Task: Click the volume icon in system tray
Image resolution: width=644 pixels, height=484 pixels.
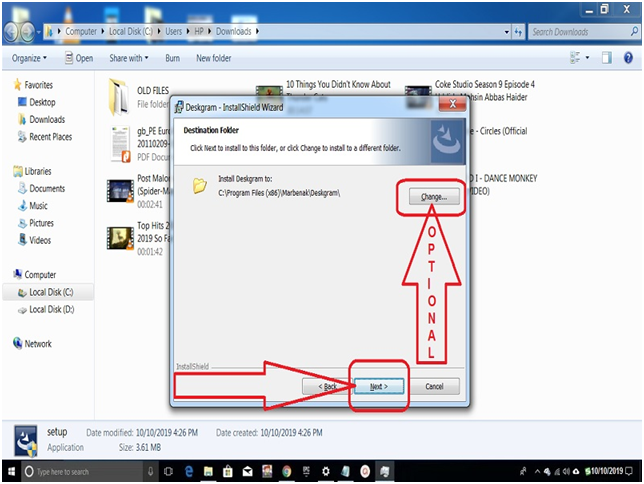Action: pos(567,472)
